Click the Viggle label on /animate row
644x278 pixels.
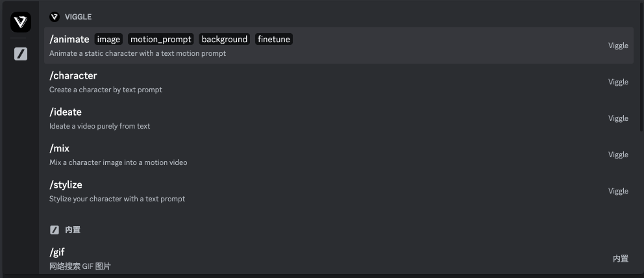coord(618,45)
